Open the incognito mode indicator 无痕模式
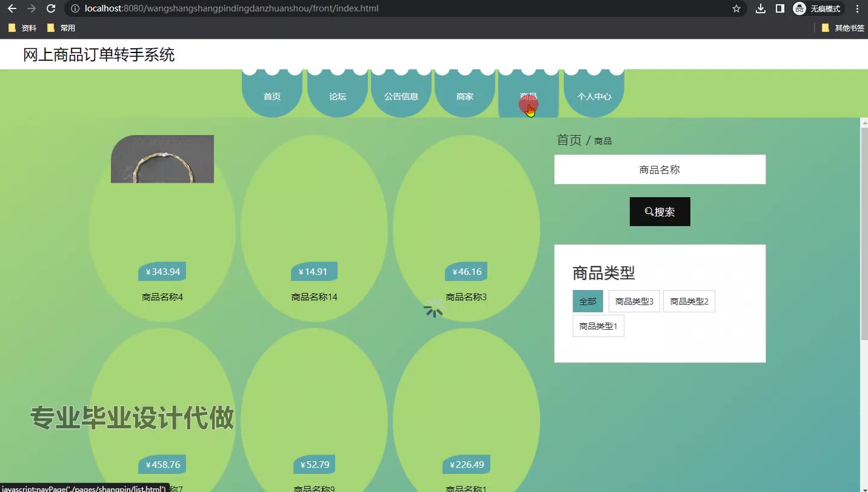868x492 pixels. coord(817,8)
